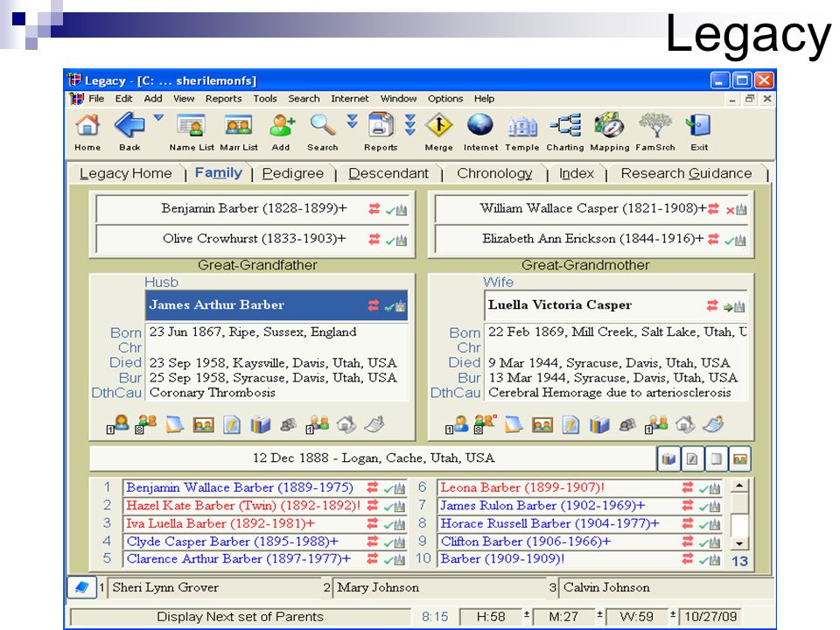Expand the Search options double-arrow dropdown
Screen dimensions: 840x630
(x=352, y=121)
